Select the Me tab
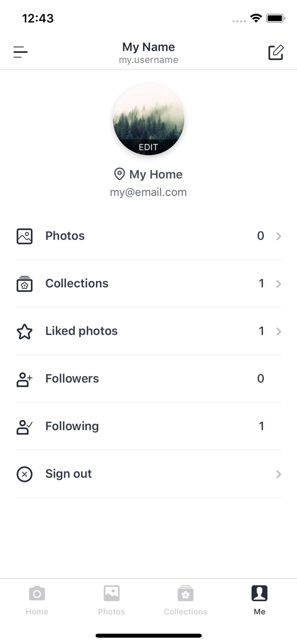Viewport: 297px width, 644px height. (260, 600)
